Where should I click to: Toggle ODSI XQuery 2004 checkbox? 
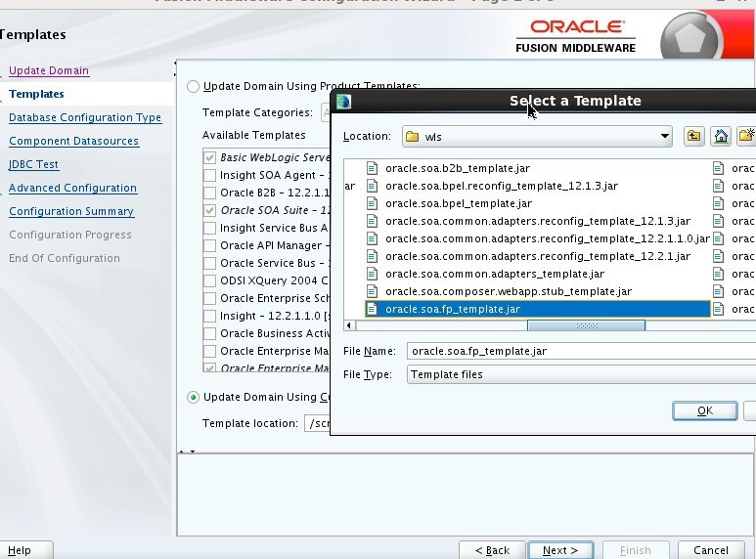pos(209,280)
